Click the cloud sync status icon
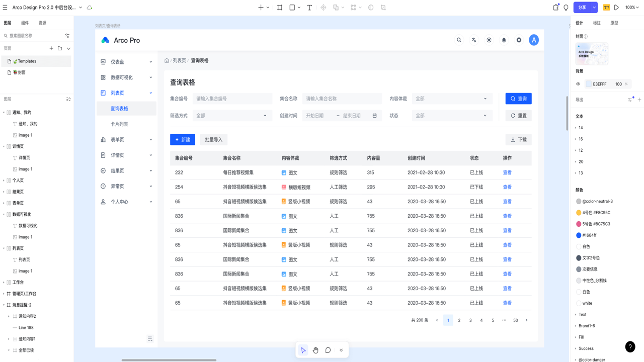 coord(90,8)
